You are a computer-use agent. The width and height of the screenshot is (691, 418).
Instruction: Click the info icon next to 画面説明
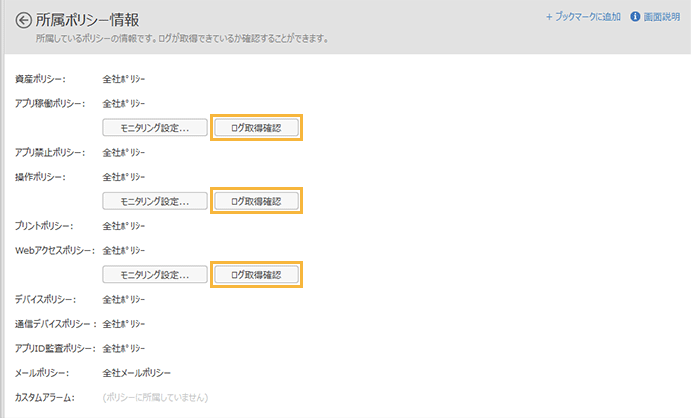coord(635,17)
